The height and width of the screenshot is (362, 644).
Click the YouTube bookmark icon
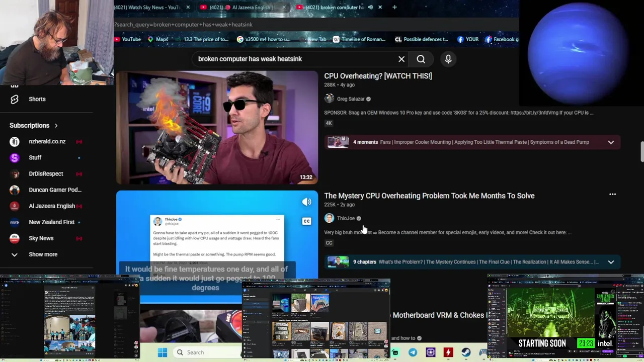[117, 39]
